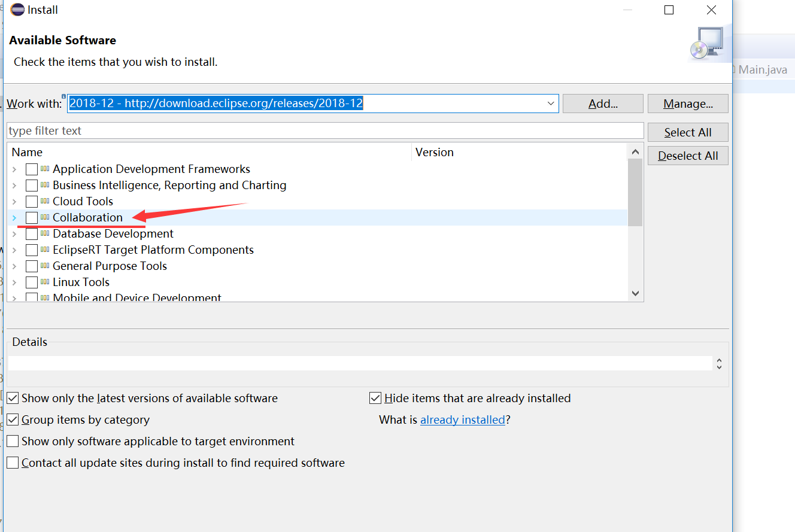The height and width of the screenshot is (532, 795).
Task: Click the category icon beside General Purpose Tools
Action: click(44, 266)
